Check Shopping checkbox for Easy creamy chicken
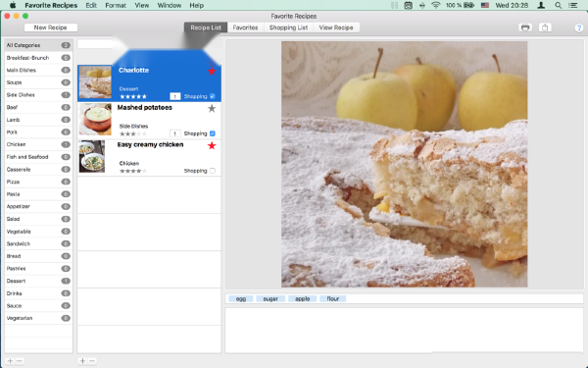 point(213,171)
